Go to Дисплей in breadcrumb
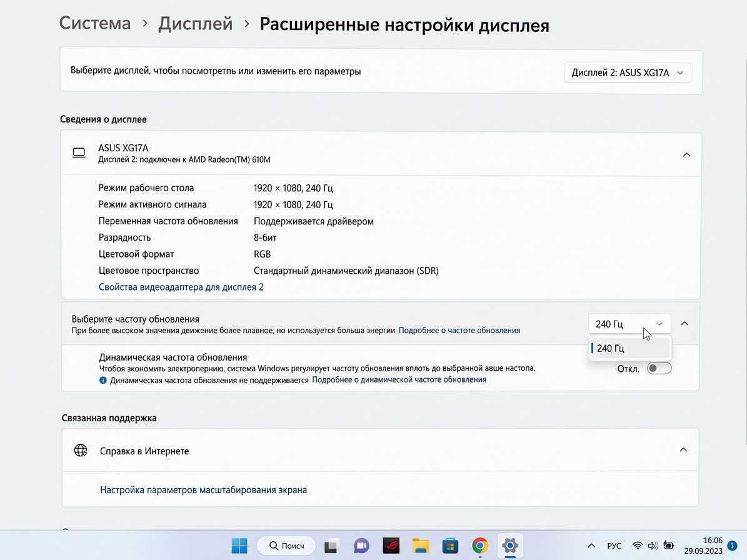 tap(195, 23)
